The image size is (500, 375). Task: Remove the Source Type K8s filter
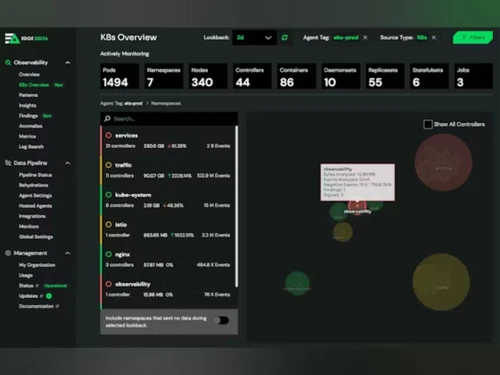pos(434,38)
